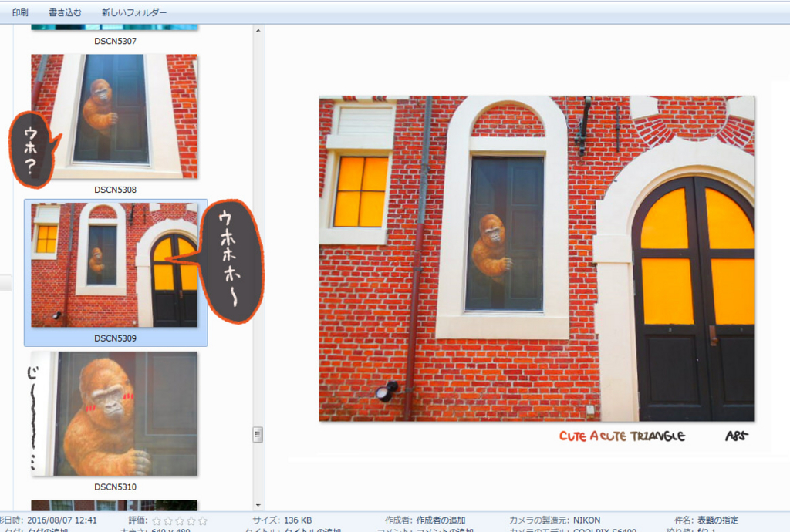Click the DSCN5308 file name label
The width and height of the screenshot is (790, 532).
(116, 190)
